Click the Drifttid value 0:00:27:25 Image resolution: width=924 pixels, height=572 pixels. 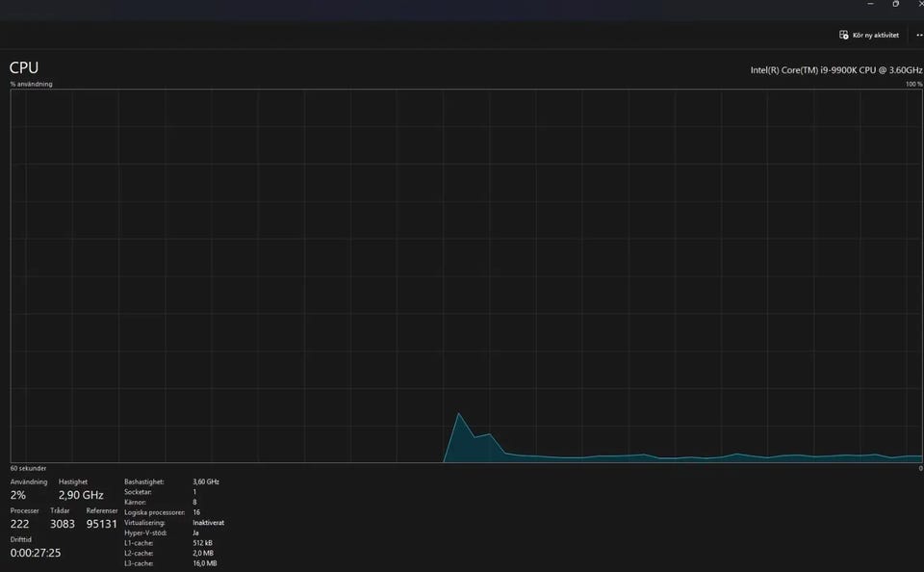36,553
